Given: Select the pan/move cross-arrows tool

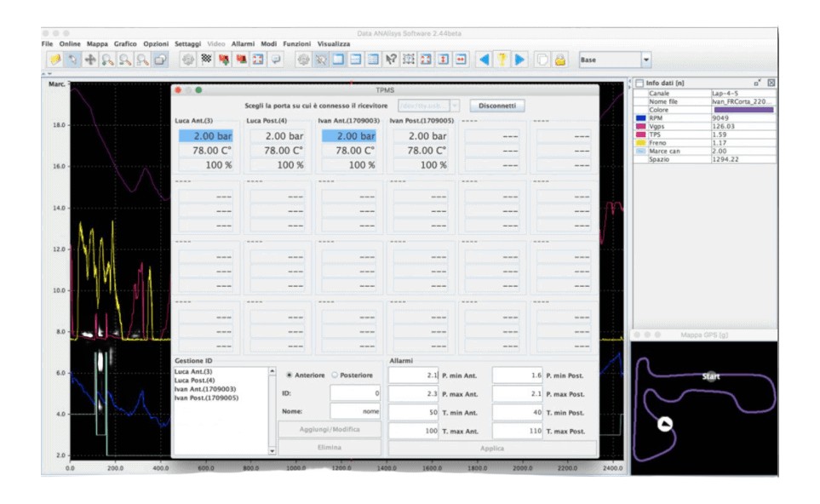Looking at the screenshot, I should 90,60.
